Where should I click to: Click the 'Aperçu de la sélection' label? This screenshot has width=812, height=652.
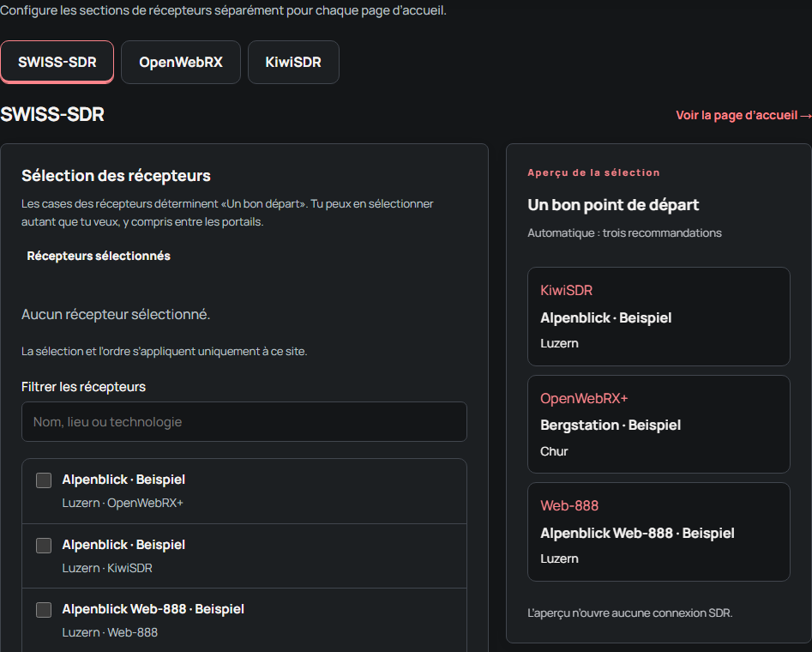(x=593, y=172)
